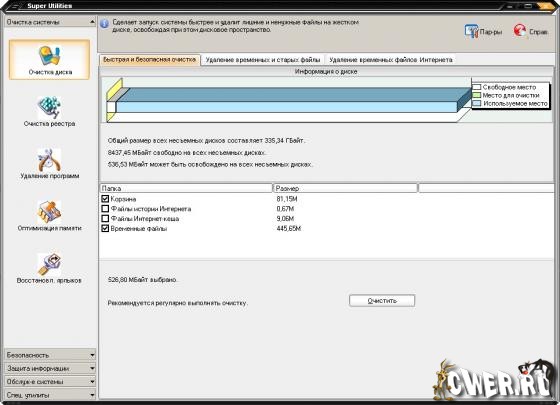Open the Восстановл. ярлыков tool
560x405 pixels.
click(49, 268)
